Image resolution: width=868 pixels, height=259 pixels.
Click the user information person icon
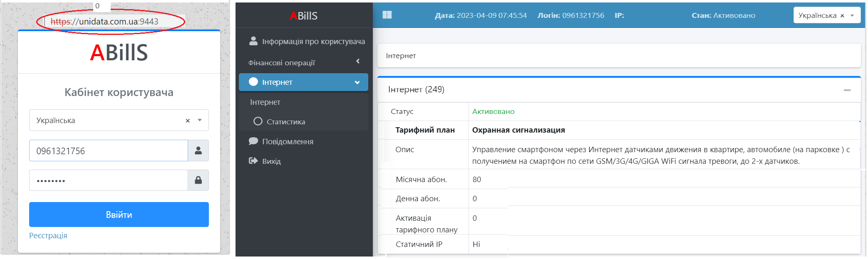coord(253,41)
